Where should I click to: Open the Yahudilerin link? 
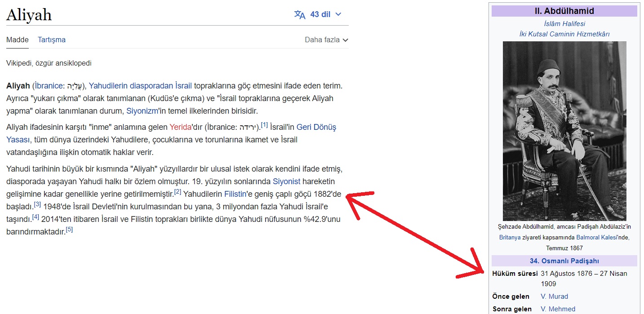(x=108, y=85)
